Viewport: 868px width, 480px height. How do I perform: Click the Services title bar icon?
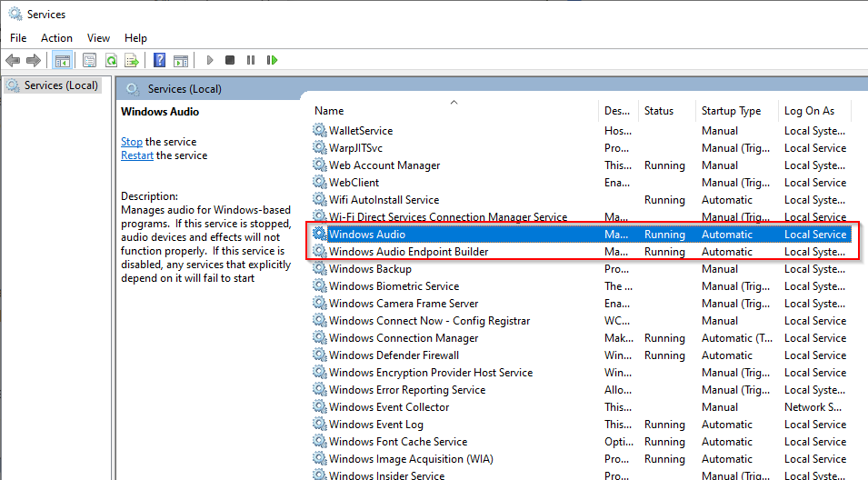point(15,14)
